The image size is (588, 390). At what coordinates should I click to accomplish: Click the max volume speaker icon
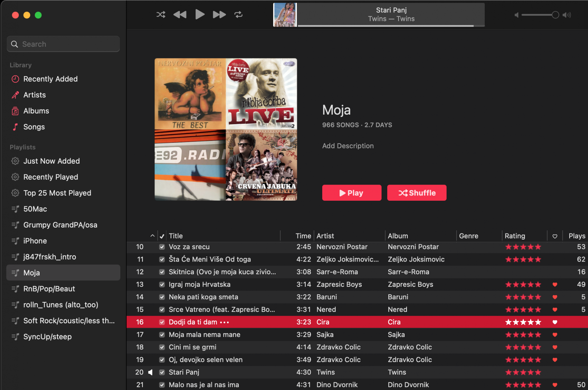click(567, 15)
